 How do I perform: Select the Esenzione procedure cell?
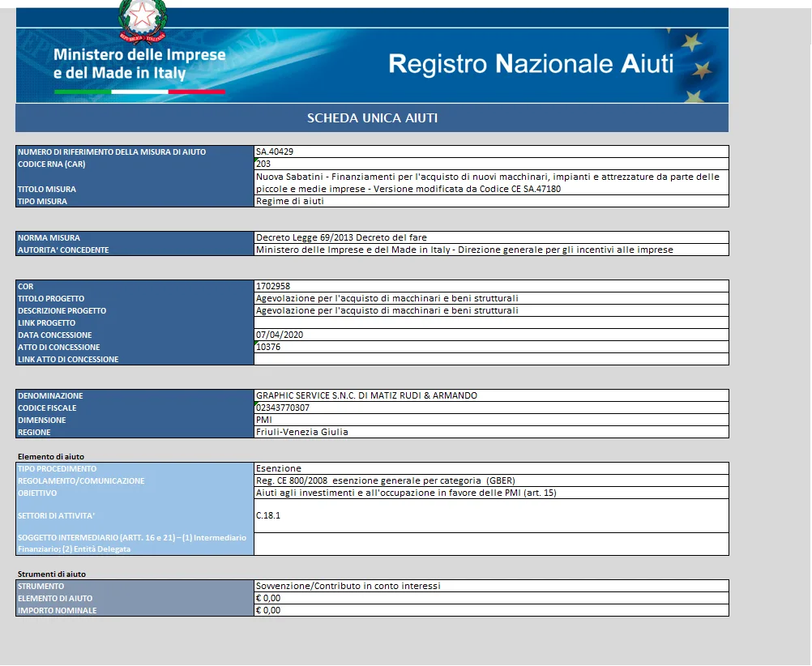point(491,468)
